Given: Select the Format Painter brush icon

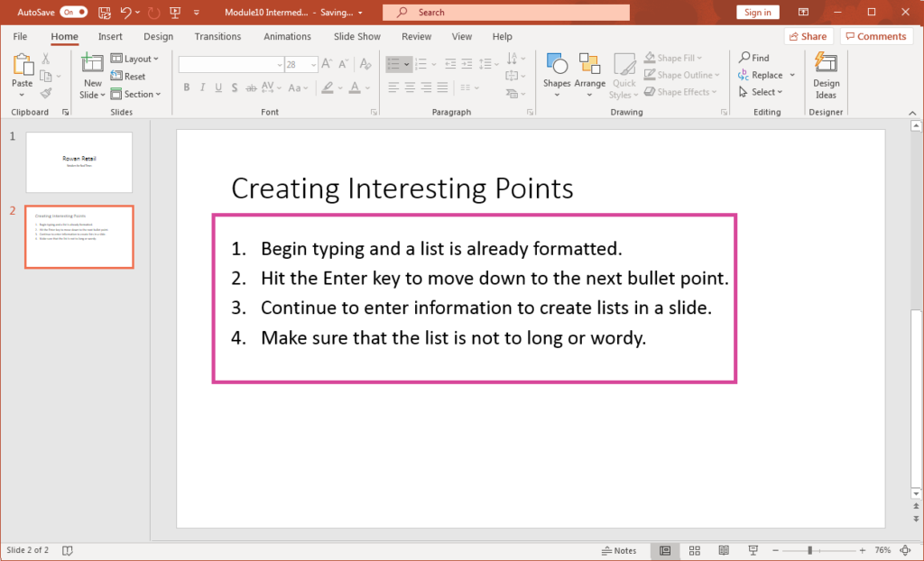Looking at the screenshot, I should [x=46, y=93].
